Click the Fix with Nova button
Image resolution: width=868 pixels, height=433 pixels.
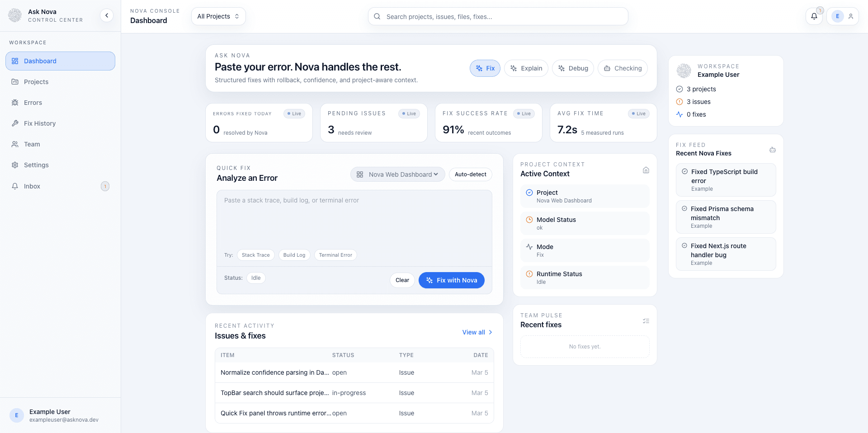point(451,280)
